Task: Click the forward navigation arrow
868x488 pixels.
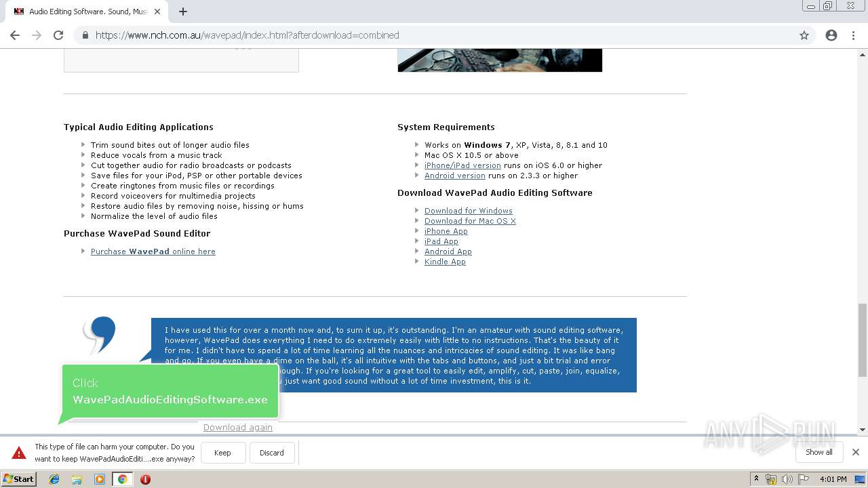Action: tap(37, 35)
